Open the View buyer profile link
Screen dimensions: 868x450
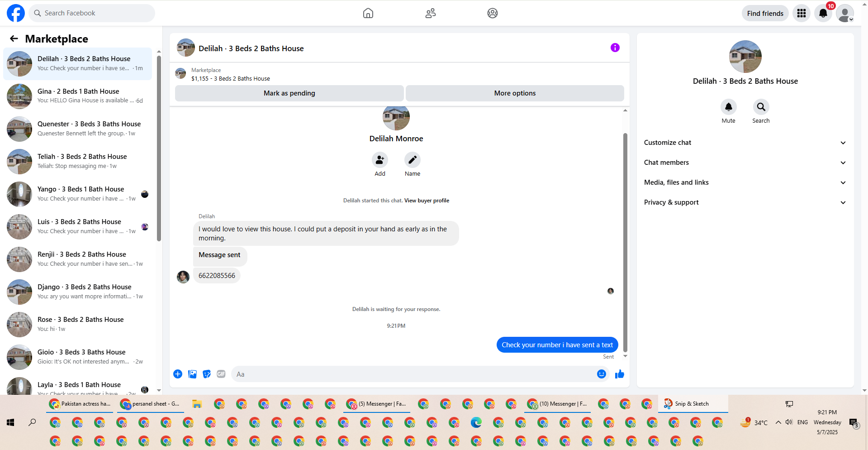tap(427, 201)
